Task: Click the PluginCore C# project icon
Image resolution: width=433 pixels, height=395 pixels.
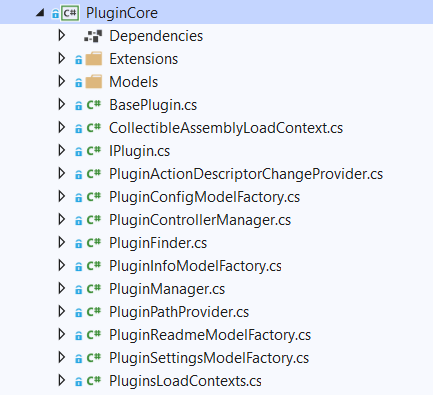Action: click(70, 13)
